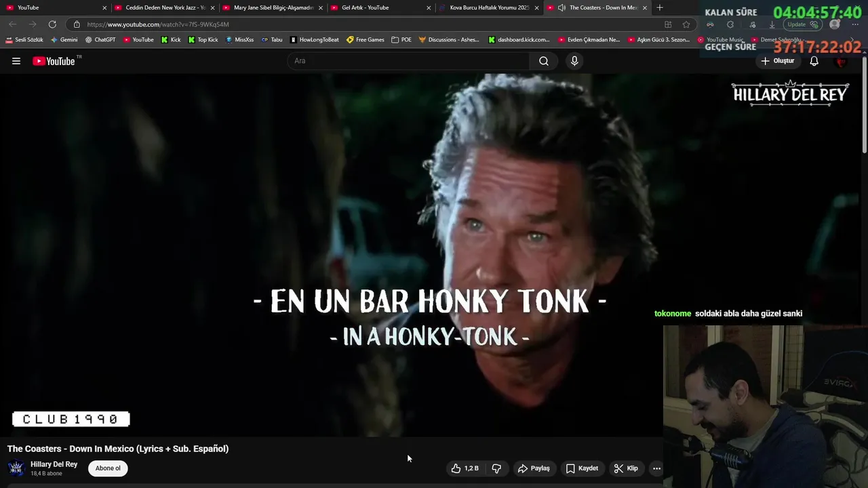Open MissXss bookmark
This screenshot has height=488, width=868.
click(239, 40)
